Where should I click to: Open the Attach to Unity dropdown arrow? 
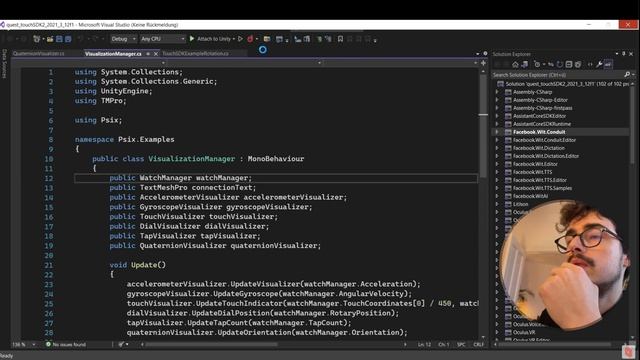[234, 39]
